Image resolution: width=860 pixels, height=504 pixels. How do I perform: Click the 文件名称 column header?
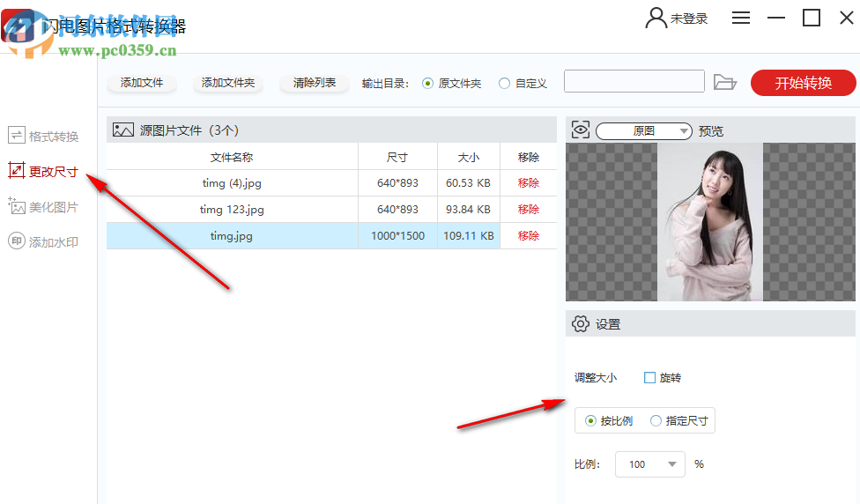[232, 157]
